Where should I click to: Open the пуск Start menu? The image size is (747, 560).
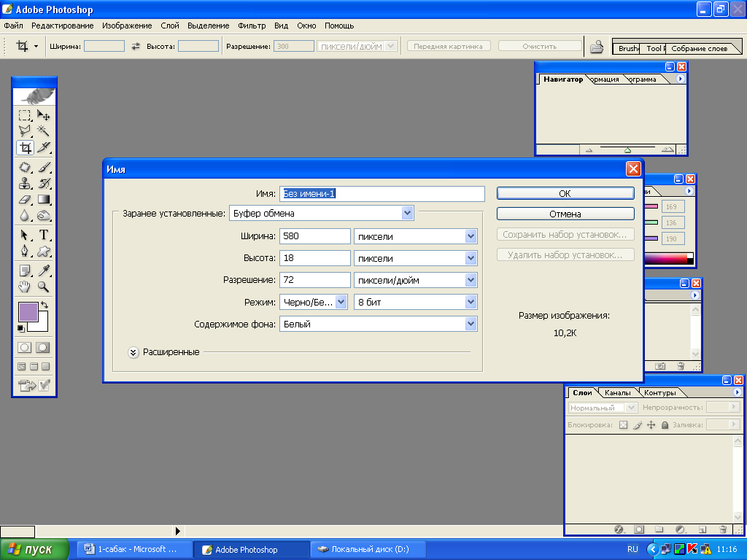tap(34, 549)
